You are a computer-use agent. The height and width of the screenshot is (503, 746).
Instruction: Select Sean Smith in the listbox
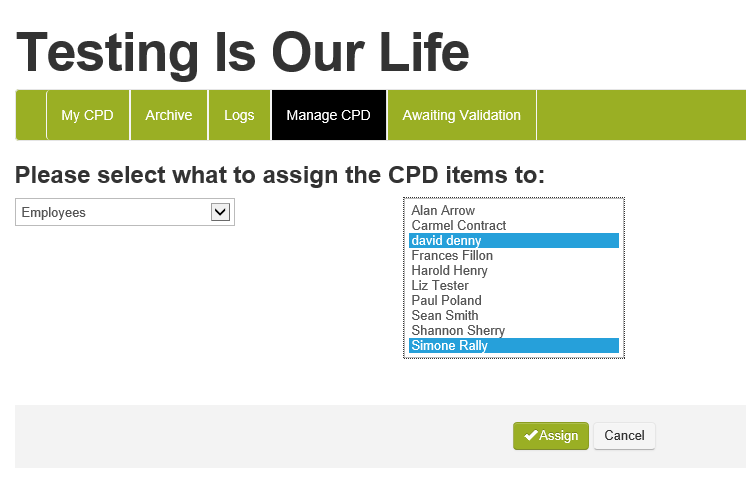[x=444, y=316]
